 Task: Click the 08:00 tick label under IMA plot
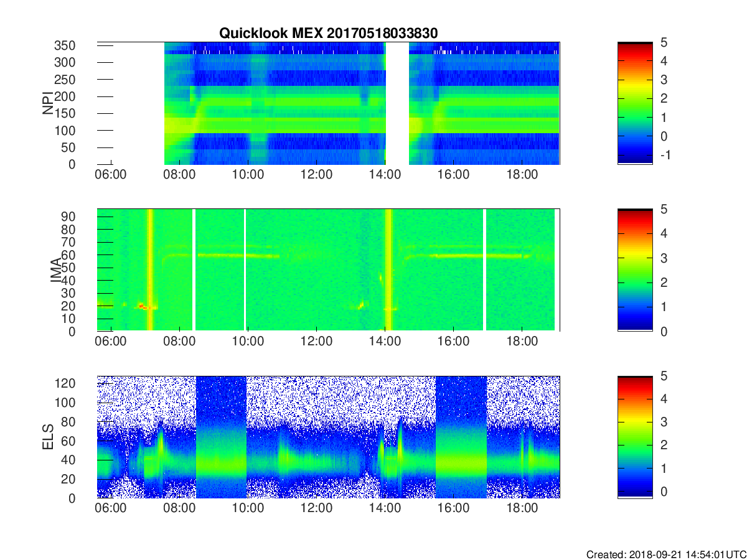179,342
